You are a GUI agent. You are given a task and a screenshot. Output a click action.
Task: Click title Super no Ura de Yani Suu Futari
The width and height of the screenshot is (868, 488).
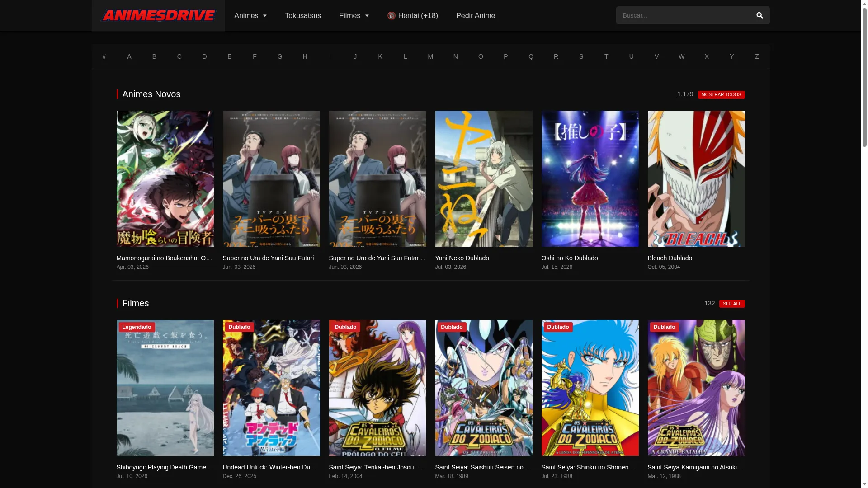[x=268, y=258]
